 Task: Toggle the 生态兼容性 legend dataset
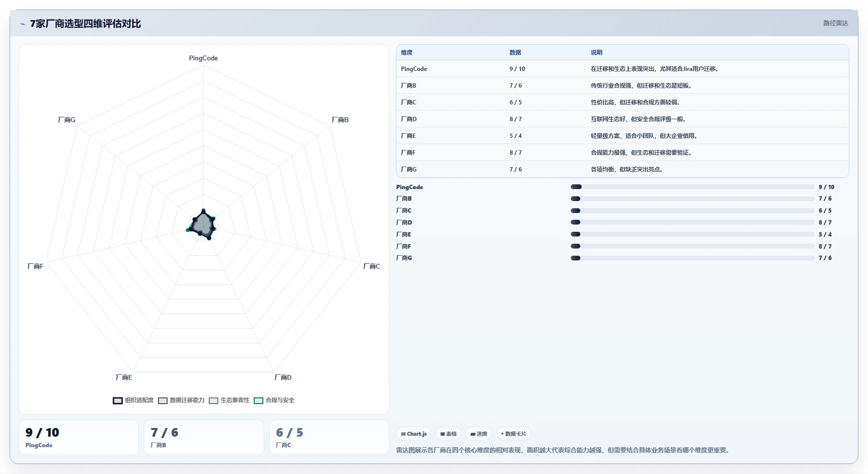pyautogui.click(x=229, y=400)
